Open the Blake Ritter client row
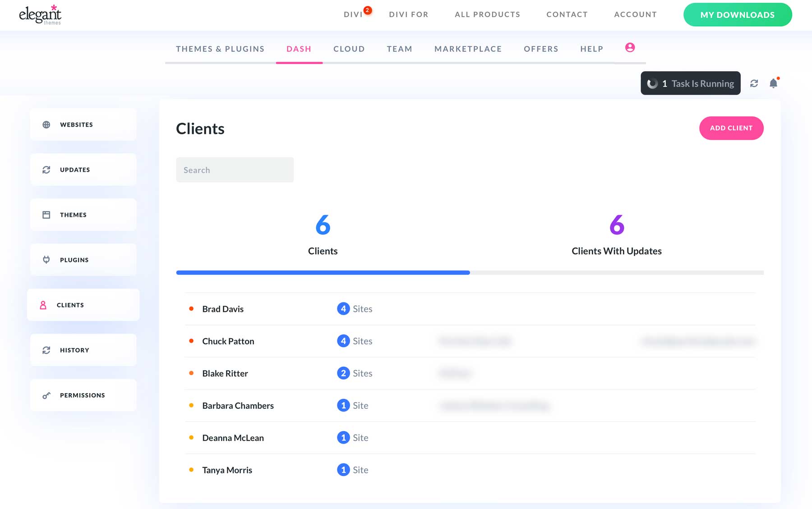Viewport: 812px width, 509px height. click(x=470, y=373)
